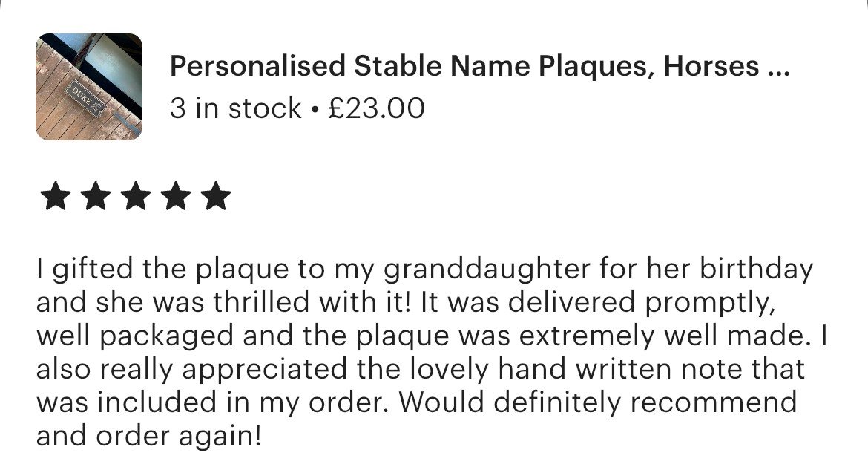Click the first rating star
This screenshot has width=868, height=470.
click(x=56, y=197)
